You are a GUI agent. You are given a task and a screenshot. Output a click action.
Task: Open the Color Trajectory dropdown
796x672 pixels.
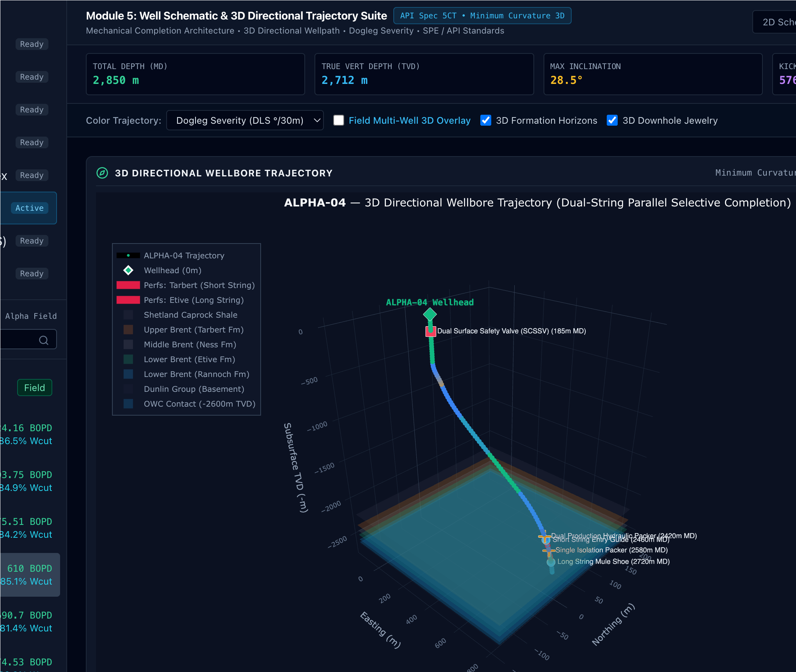pos(245,120)
